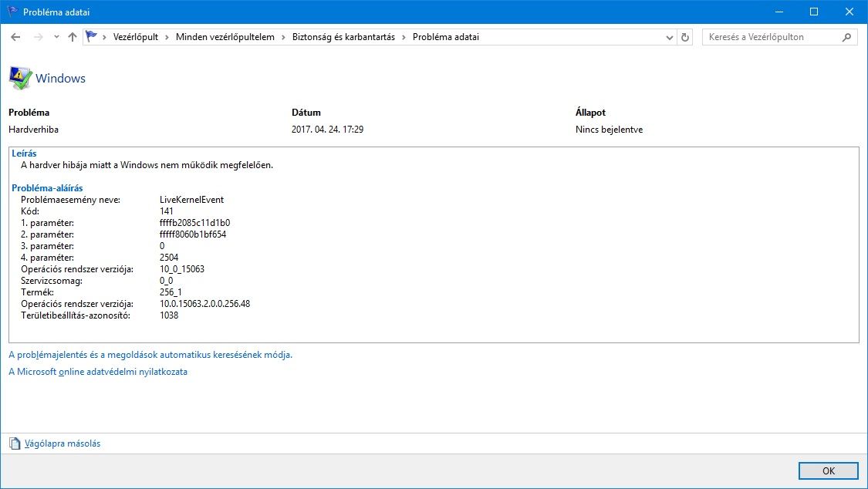Go back with the left arrow
Image resolution: width=868 pixels, height=489 pixels.
[x=15, y=37]
